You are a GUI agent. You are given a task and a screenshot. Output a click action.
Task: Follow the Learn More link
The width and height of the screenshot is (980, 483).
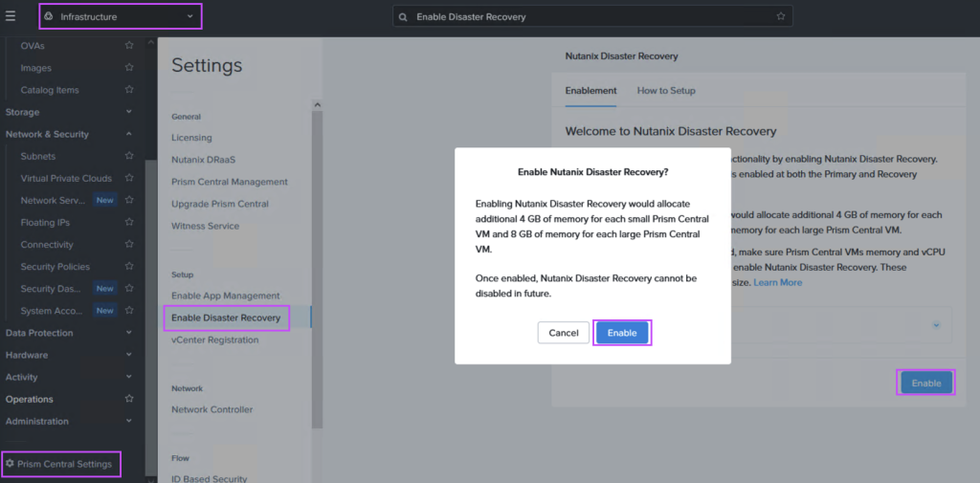(x=777, y=282)
